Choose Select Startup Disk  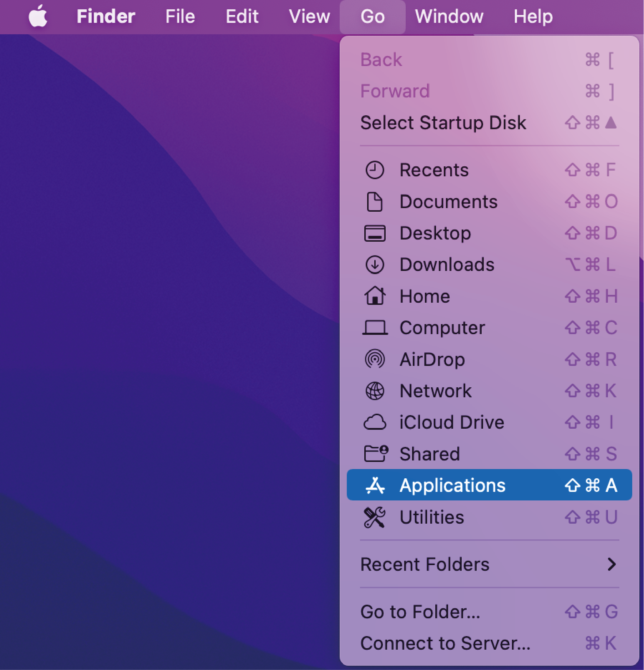[443, 123]
